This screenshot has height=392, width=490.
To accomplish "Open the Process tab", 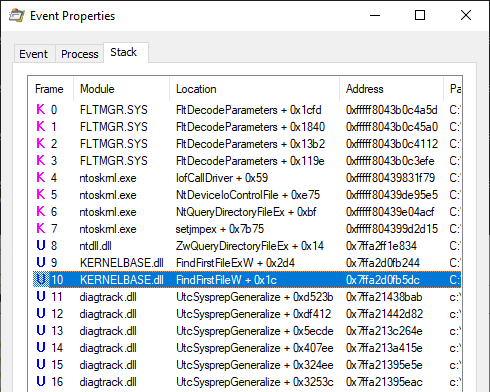I will point(80,54).
